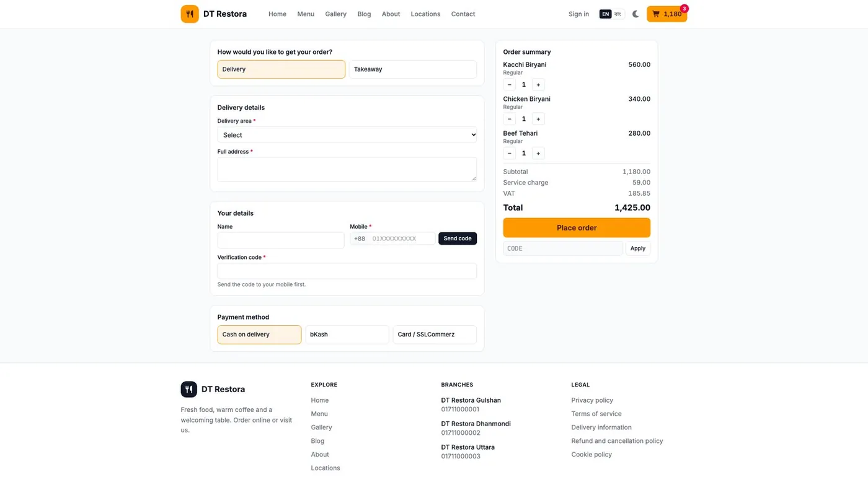Viewport: 868px width, 477px height.
Task: Go to Home in top navigation
Action: [x=277, y=14]
